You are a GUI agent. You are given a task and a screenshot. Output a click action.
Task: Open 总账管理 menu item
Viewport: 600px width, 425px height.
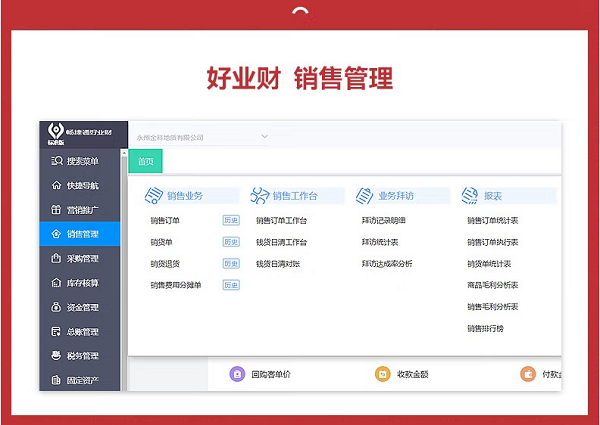coord(80,331)
